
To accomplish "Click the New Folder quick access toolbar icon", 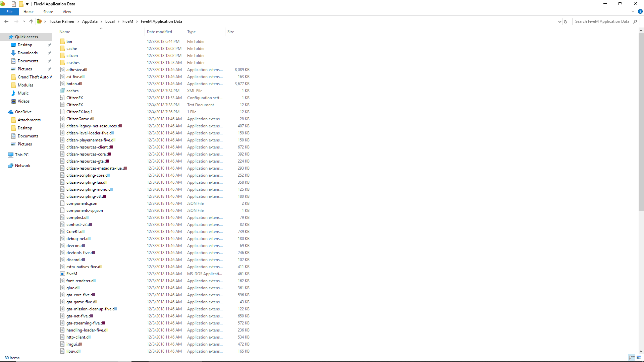I will 21,4.
